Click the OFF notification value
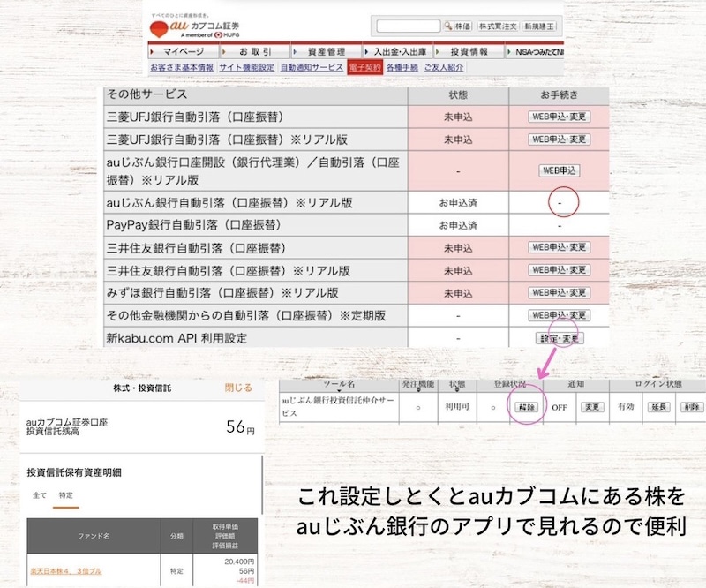 pyautogui.click(x=560, y=407)
